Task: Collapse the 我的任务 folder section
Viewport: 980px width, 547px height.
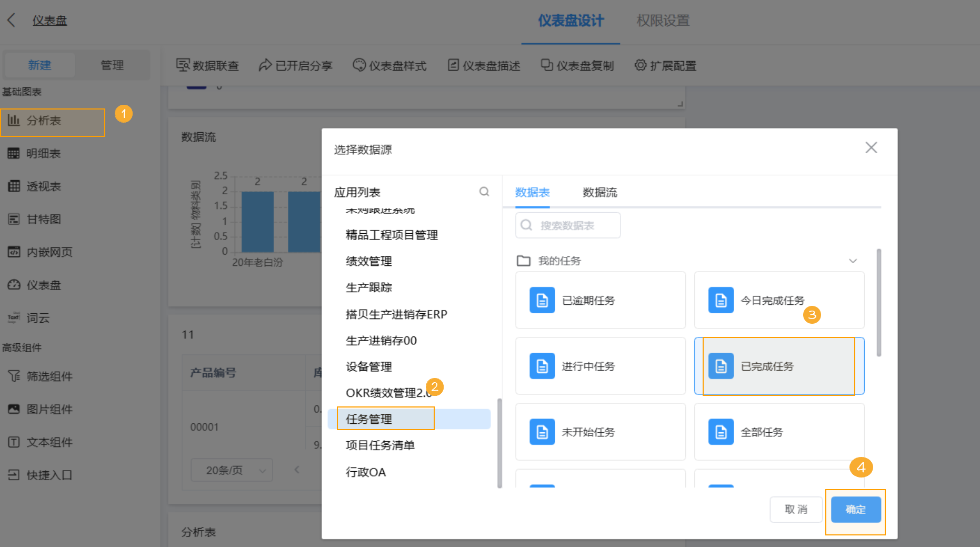Action: (x=854, y=260)
